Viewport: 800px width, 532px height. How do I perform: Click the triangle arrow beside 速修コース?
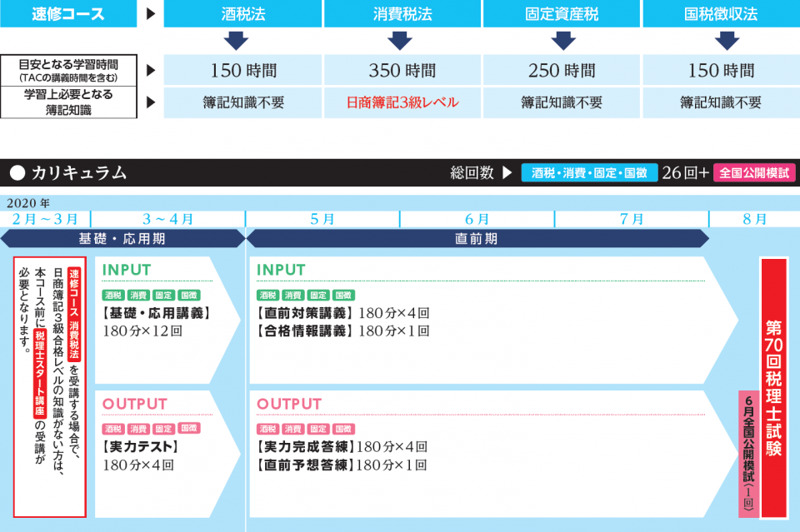[150, 14]
